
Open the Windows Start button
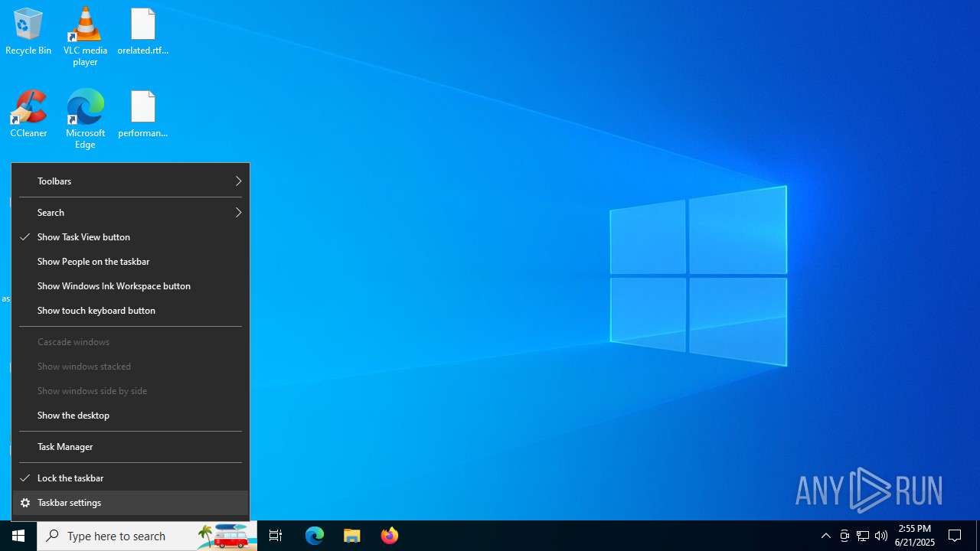pyautogui.click(x=18, y=536)
